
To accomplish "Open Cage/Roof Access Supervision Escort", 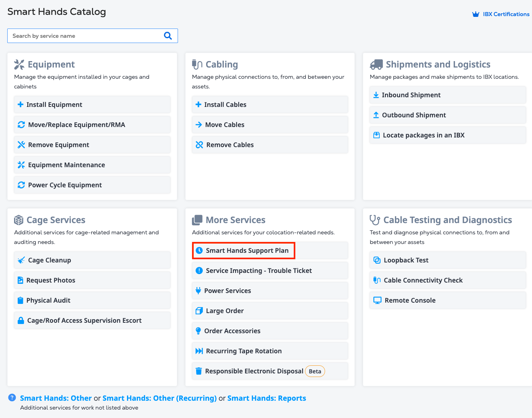I will [x=92, y=320].
